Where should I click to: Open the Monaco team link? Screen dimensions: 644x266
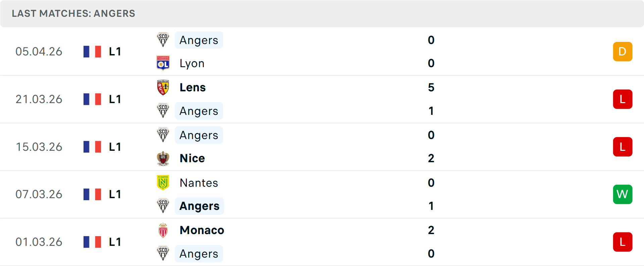click(202, 230)
